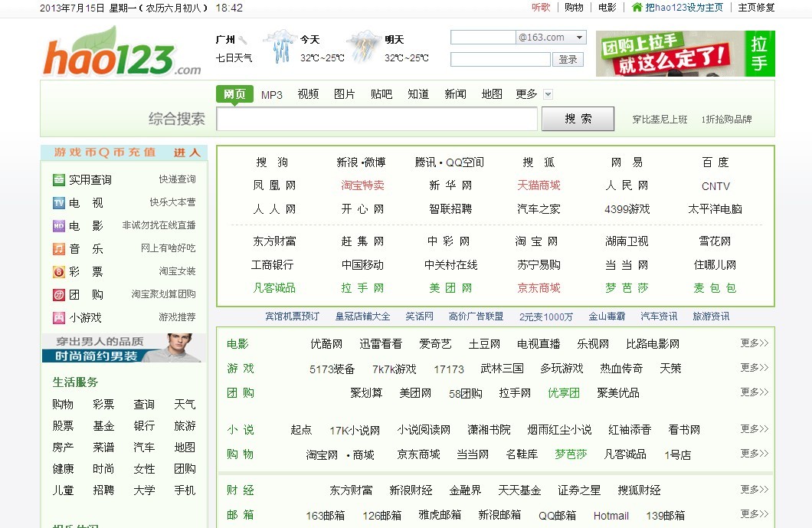Open the 起点 novel site link
The height and width of the screenshot is (528, 812).
(x=301, y=430)
